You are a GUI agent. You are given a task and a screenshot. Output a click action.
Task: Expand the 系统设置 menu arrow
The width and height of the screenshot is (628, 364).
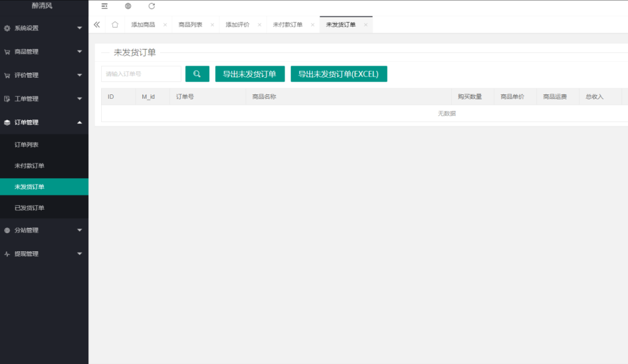[79, 28]
